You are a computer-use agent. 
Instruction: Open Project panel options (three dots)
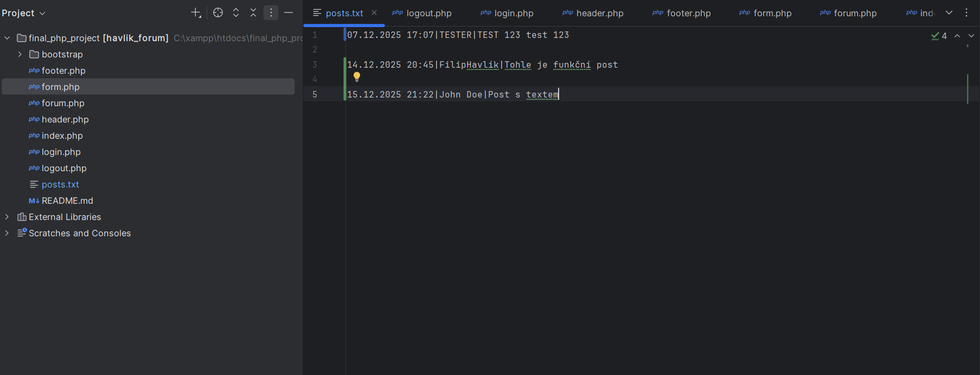(271, 12)
